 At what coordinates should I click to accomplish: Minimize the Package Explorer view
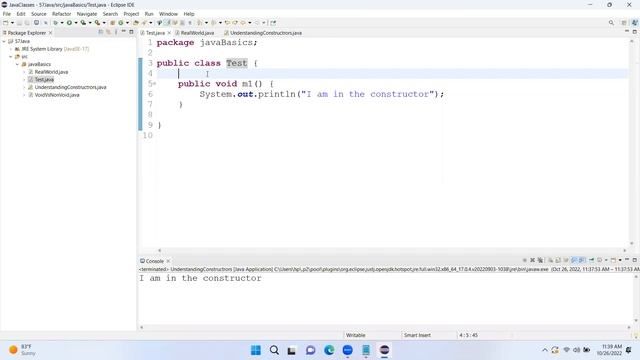click(124, 32)
